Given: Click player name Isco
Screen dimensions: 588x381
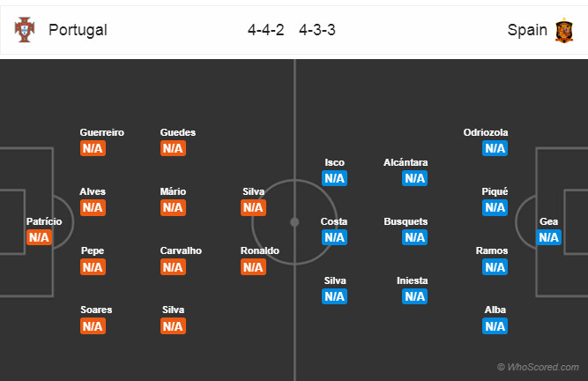Looking at the screenshot, I should (x=334, y=162).
